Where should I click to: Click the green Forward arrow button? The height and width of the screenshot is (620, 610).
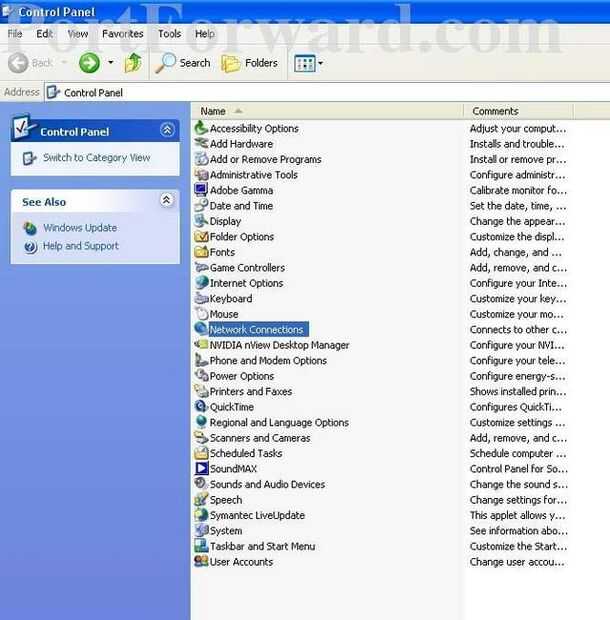click(89, 63)
